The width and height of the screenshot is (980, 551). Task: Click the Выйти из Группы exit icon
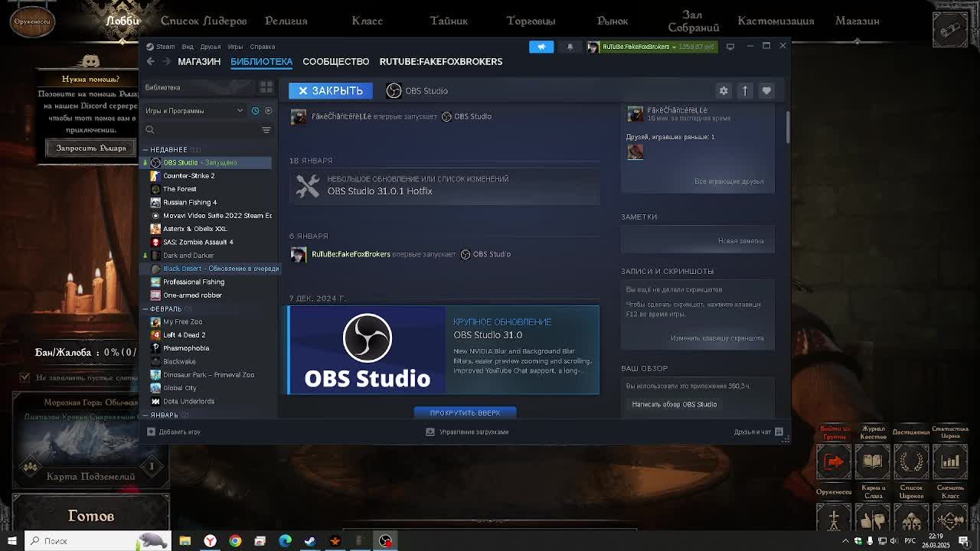[x=834, y=461]
